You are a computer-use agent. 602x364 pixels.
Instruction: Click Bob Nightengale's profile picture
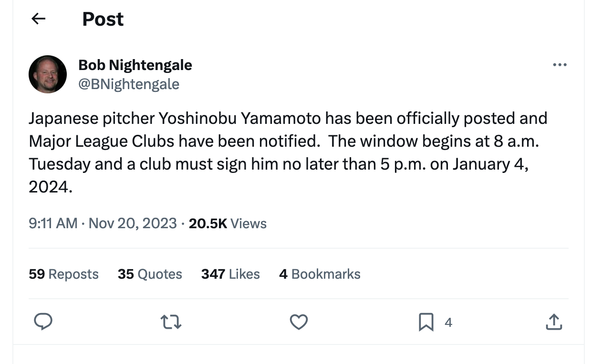(x=48, y=74)
